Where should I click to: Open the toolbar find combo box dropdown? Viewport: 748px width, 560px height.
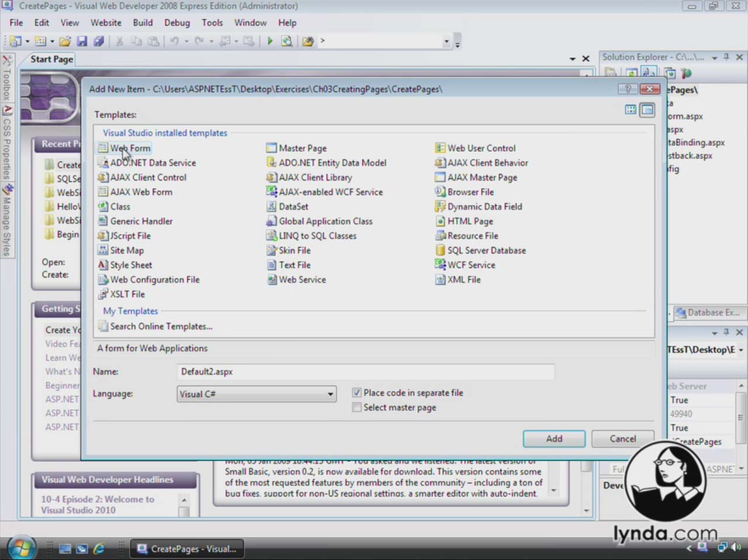pyautogui.click(x=446, y=41)
